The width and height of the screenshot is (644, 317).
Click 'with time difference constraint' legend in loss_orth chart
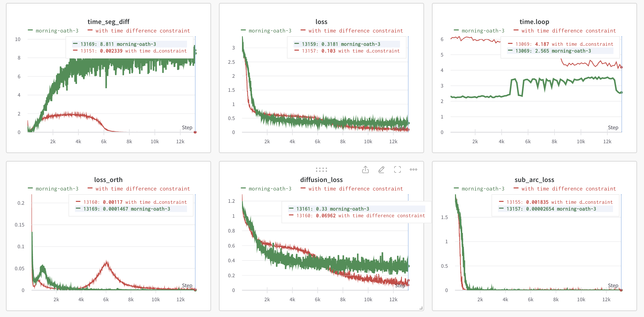tap(139, 189)
